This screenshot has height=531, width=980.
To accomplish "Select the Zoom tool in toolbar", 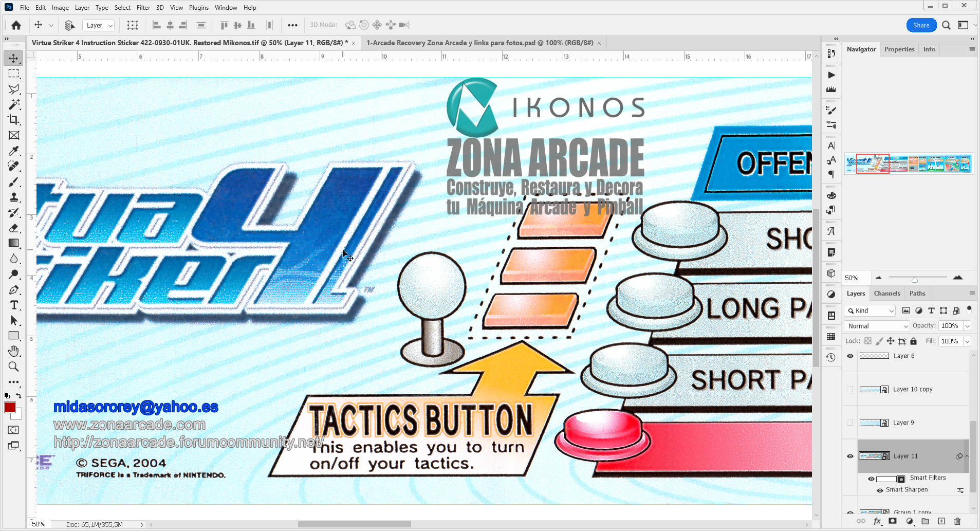I will (14, 367).
